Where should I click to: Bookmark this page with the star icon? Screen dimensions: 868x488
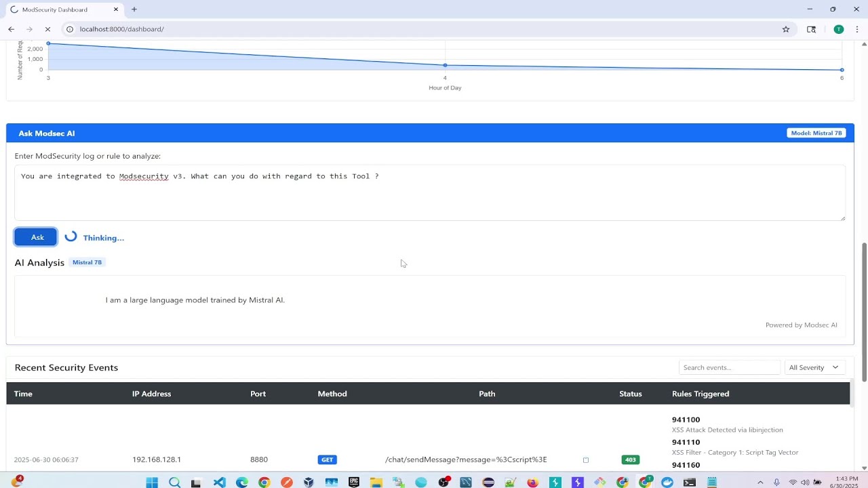[x=786, y=29]
